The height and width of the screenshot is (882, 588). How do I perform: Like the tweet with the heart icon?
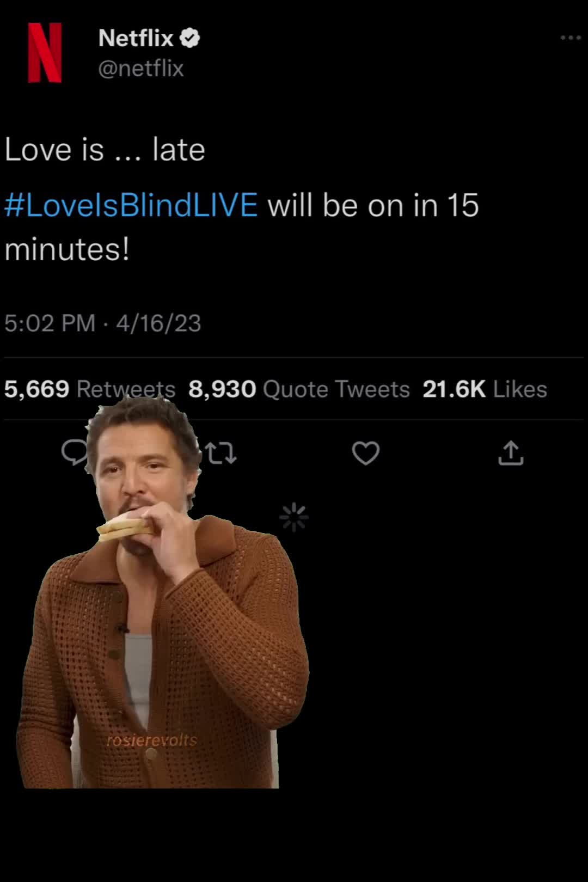365,453
